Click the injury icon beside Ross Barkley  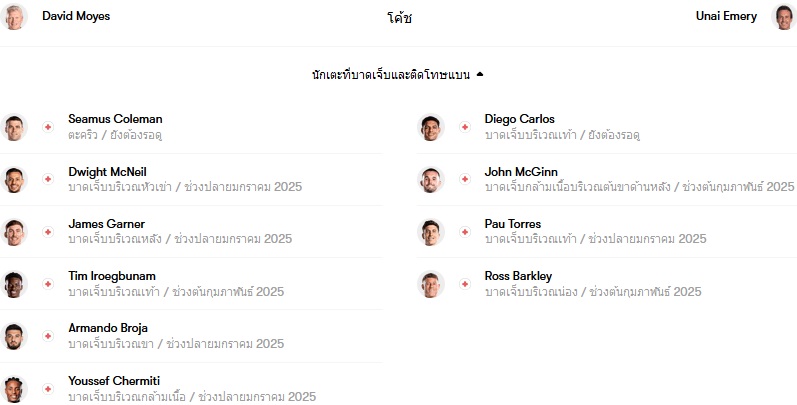pos(465,284)
